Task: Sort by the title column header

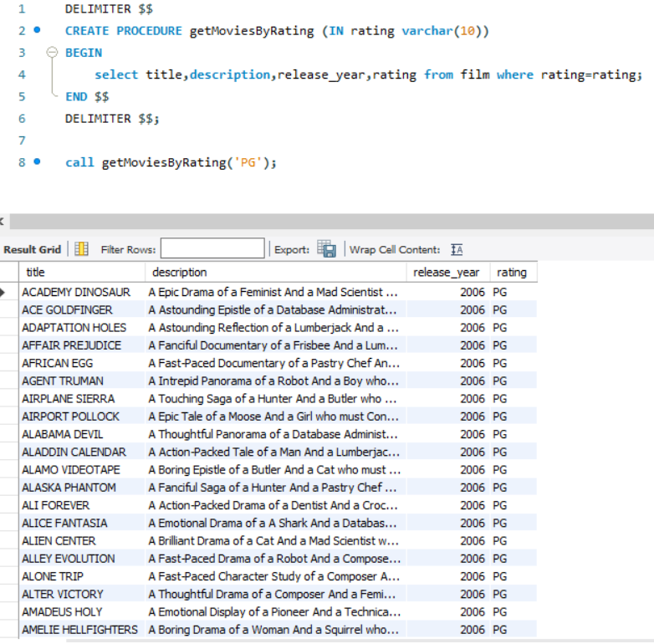Action: tap(82, 272)
